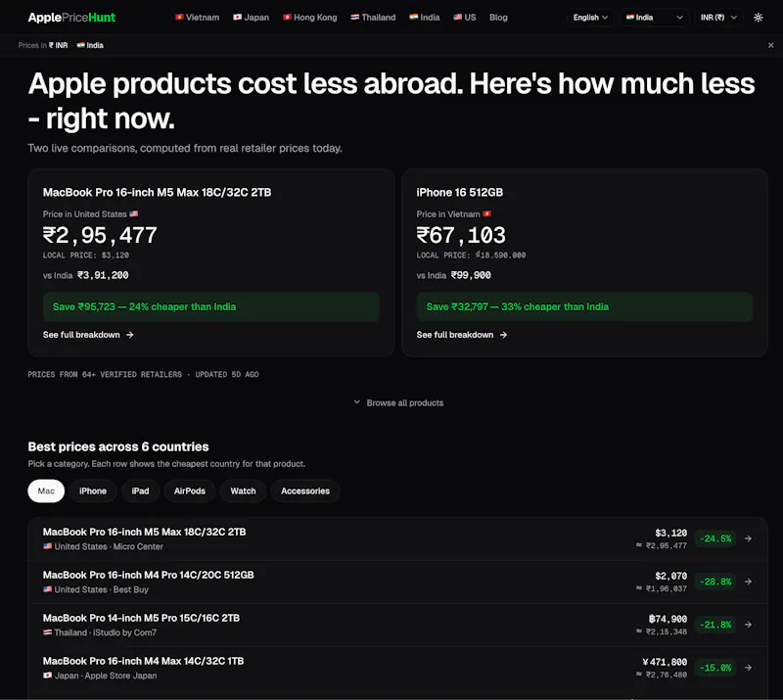Click the ¥471,800 price in the list
This screenshot has height=700, width=783.
(x=665, y=662)
